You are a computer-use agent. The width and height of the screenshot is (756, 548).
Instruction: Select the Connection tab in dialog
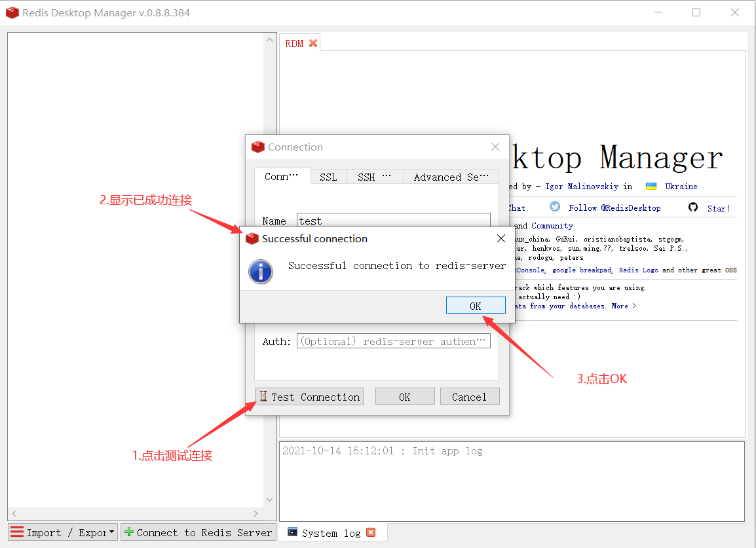pos(282,176)
